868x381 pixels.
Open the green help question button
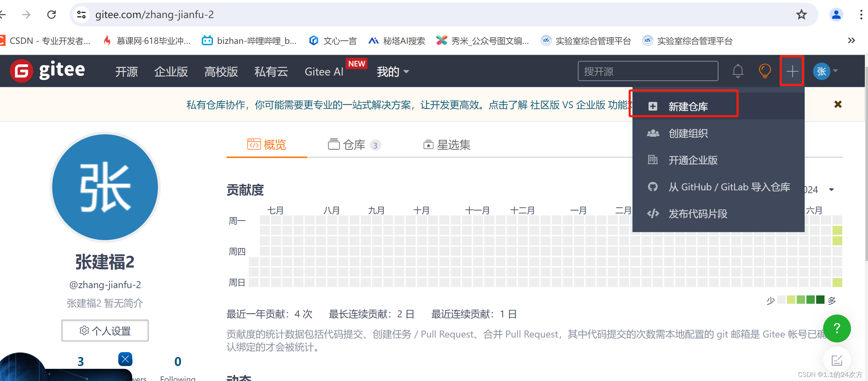pyautogui.click(x=837, y=328)
